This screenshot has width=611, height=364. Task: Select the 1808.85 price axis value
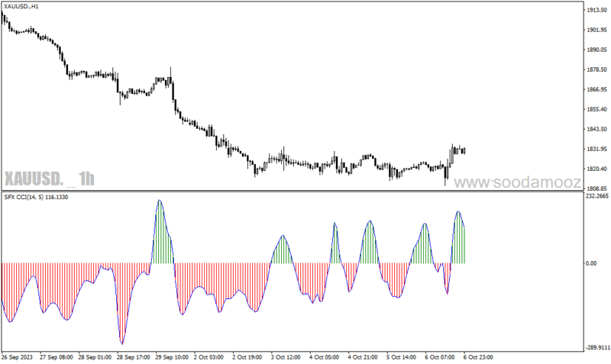pyautogui.click(x=596, y=188)
